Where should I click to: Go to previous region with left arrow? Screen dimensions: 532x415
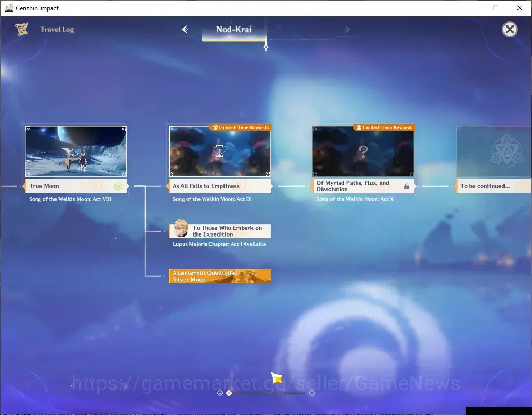185,30
